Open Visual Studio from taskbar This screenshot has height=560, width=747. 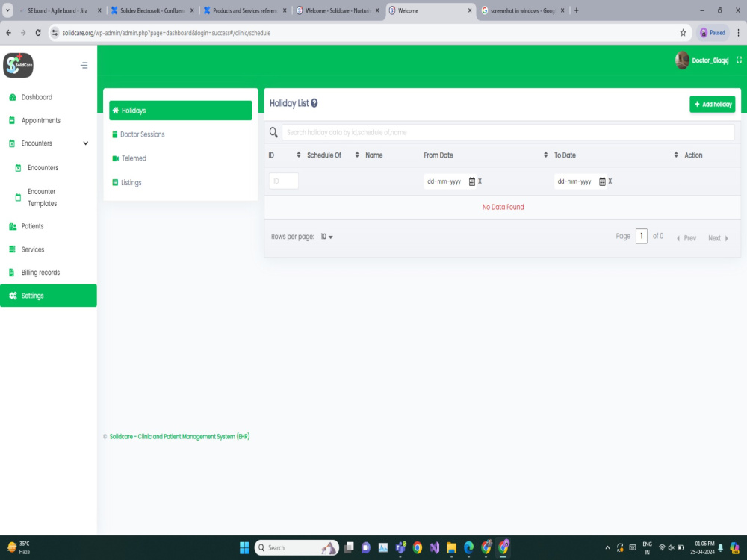[x=434, y=547]
